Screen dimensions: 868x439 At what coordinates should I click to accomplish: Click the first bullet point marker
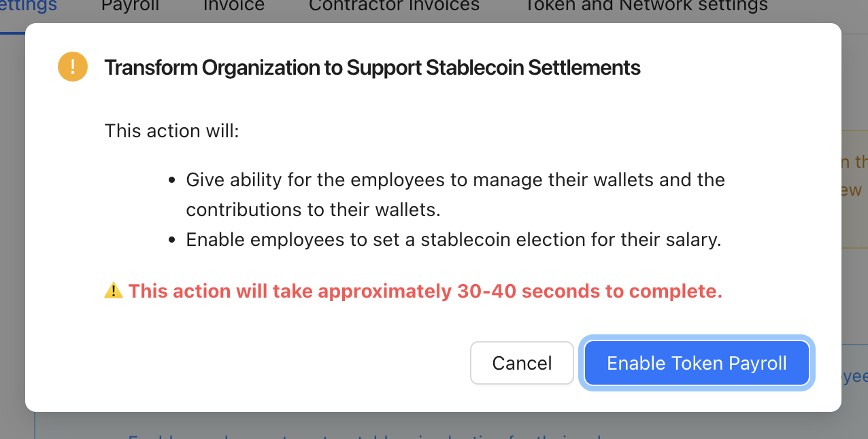pyautogui.click(x=172, y=181)
